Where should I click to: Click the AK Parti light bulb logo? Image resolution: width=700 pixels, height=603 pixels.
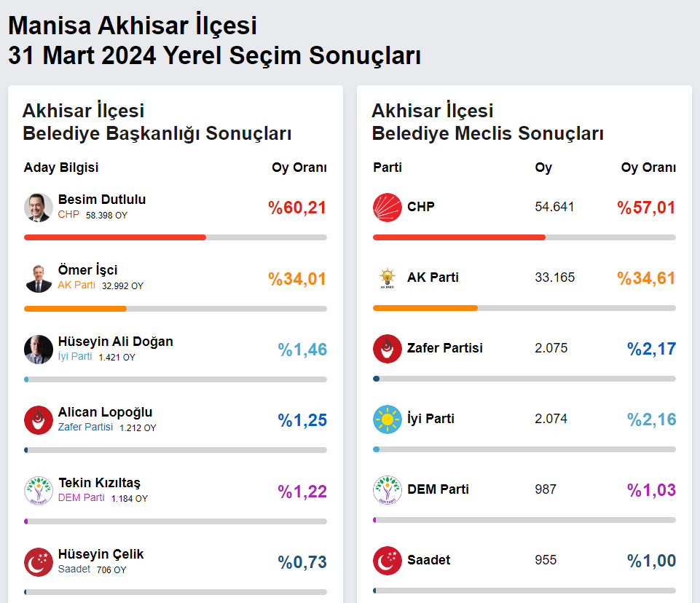tap(388, 278)
